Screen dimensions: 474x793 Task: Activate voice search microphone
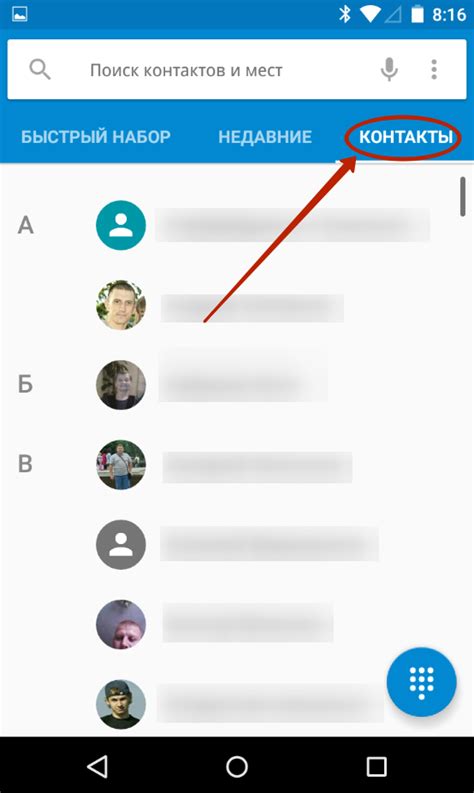point(389,69)
